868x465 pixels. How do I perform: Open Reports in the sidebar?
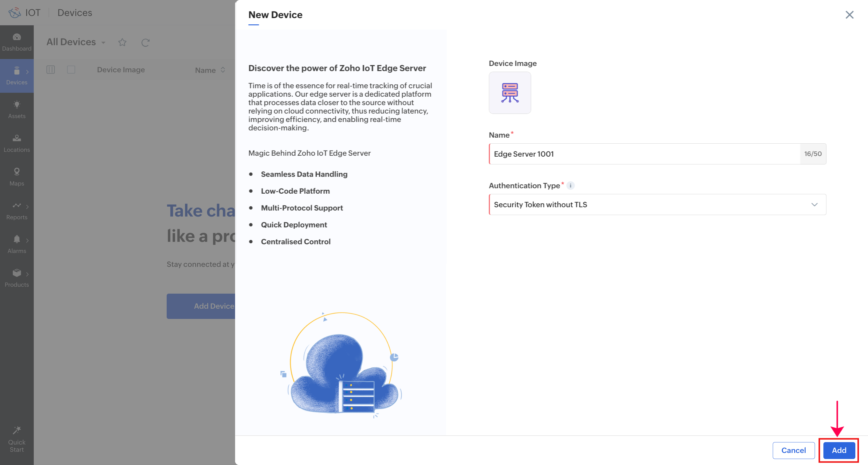click(x=17, y=211)
